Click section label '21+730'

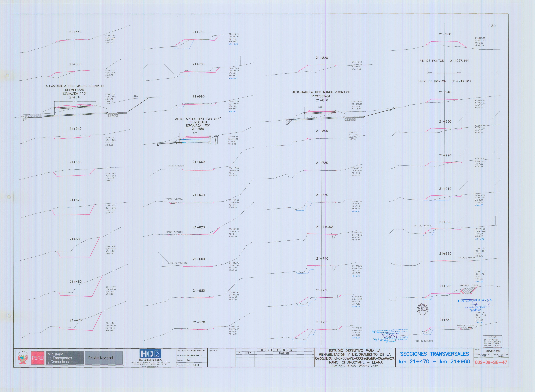click(322, 290)
